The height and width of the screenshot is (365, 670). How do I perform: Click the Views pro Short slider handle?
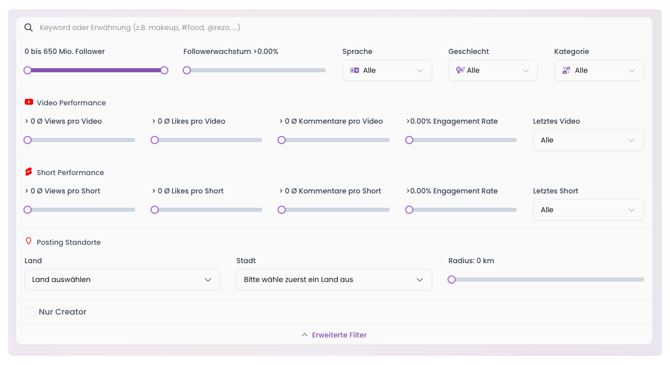point(28,210)
